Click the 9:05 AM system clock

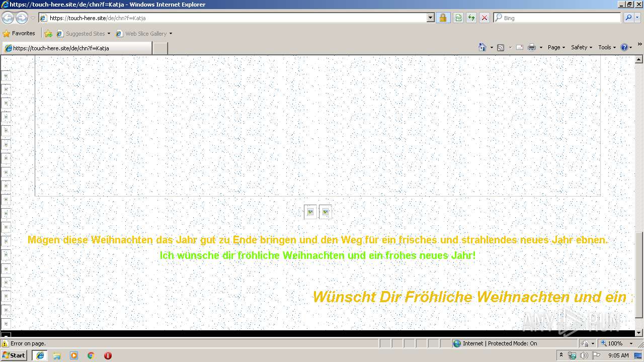[x=618, y=355]
